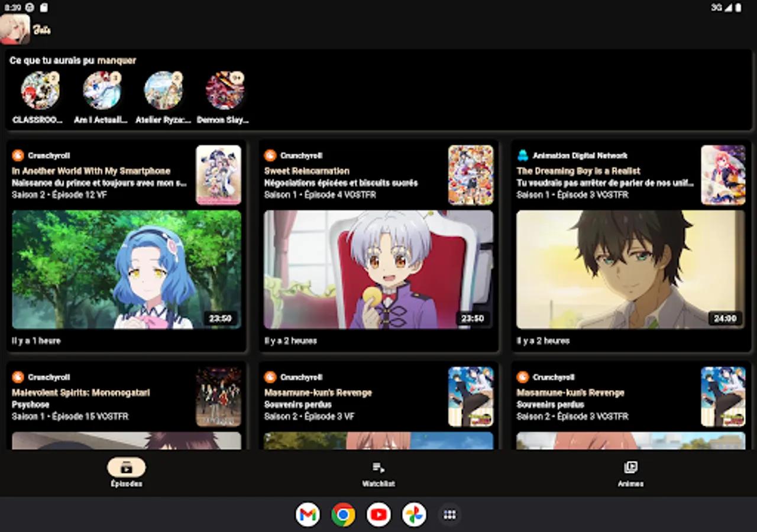The height and width of the screenshot is (532, 757).
Task: Open Gmail from the taskbar
Action: pyautogui.click(x=308, y=514)
